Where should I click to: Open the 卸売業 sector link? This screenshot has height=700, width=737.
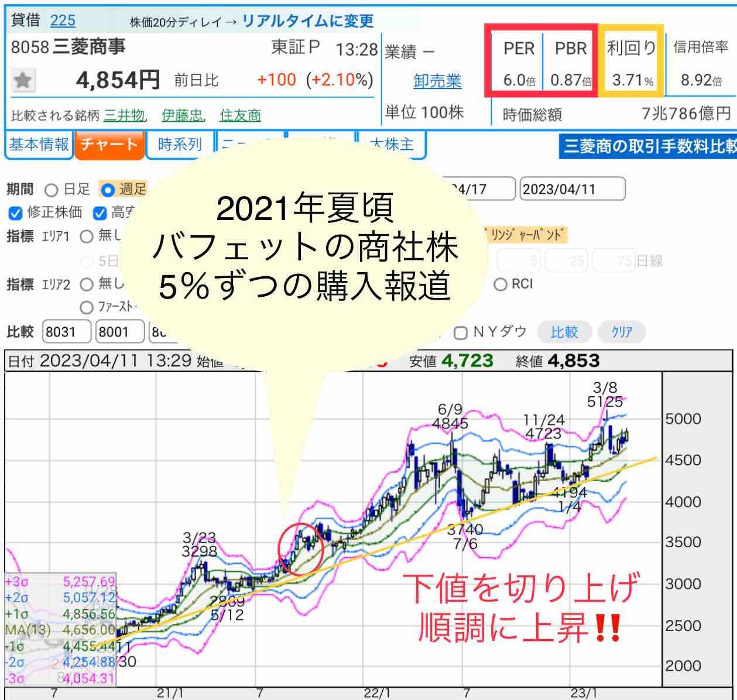click(x=437, y=81)
